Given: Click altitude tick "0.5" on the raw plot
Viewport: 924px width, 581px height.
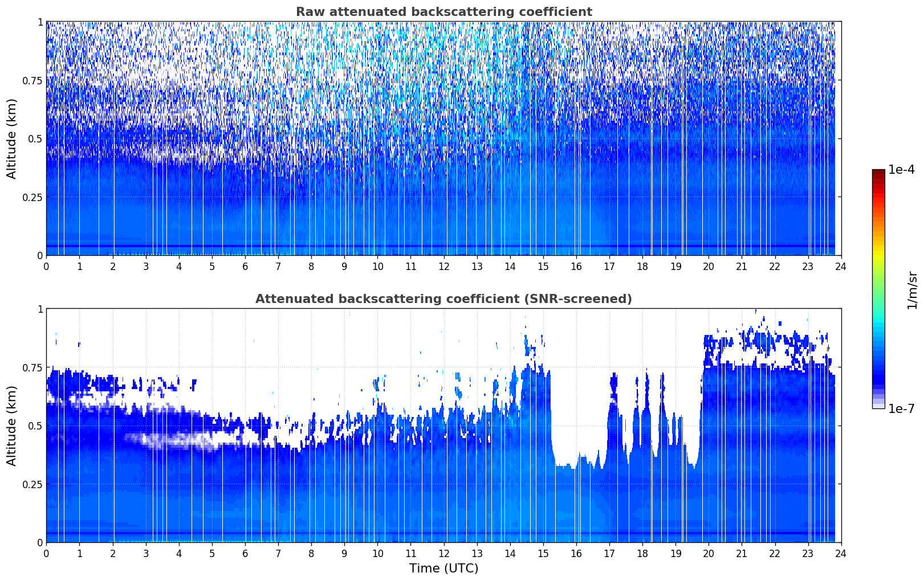Looking at the screenshot, I should pyautogui.click(x=35, y=138).
